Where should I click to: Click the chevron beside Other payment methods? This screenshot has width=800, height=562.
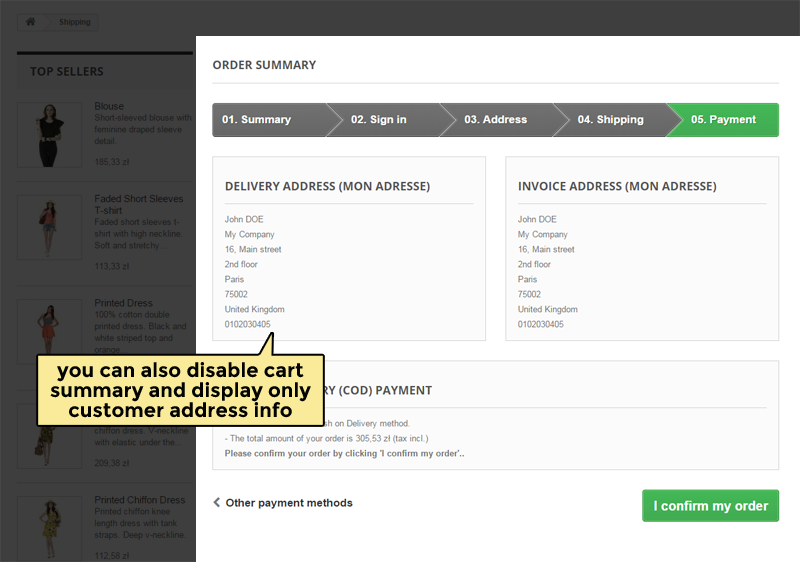(217, 503)
